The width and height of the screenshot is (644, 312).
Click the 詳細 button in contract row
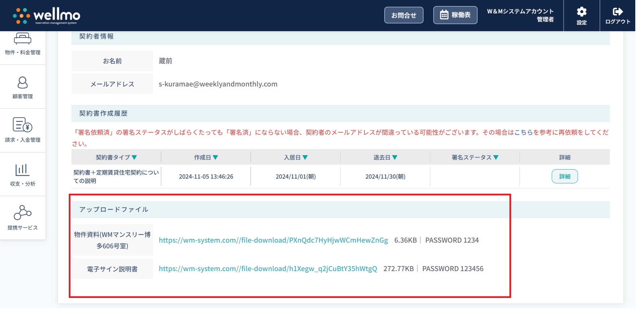tap(564, 176)
